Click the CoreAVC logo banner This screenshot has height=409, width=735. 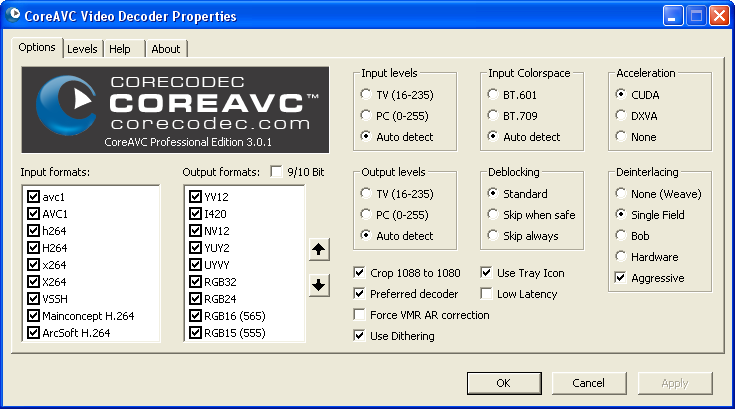[x=175, y=110]
